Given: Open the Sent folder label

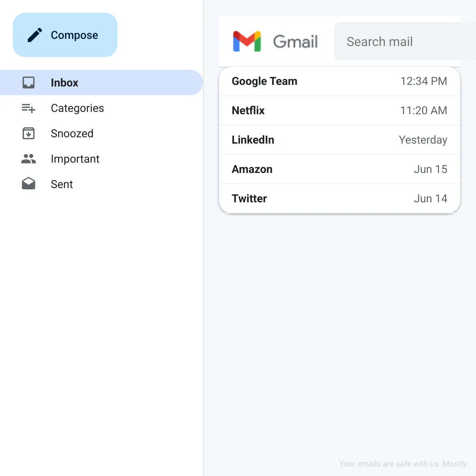Looking at the screenshot, I should (x=62, y=184).
